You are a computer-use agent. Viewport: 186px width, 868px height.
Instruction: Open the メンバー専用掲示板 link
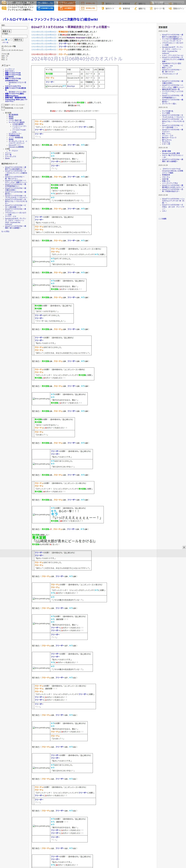16,137
